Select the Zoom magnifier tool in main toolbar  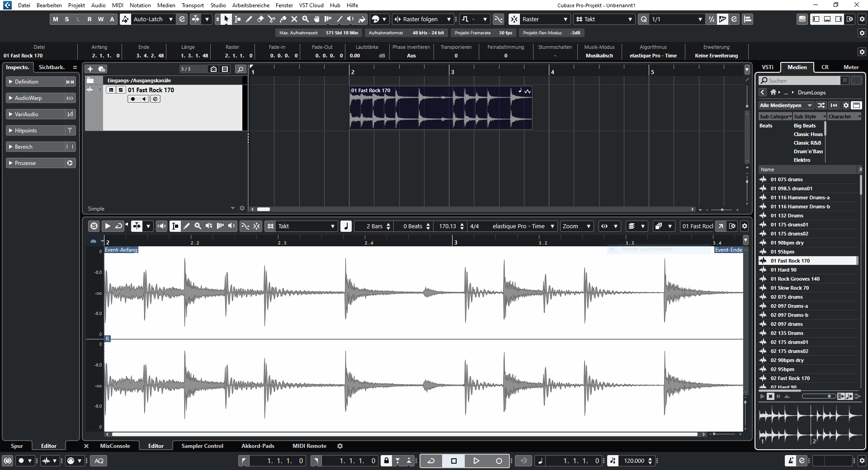(305, 19)
